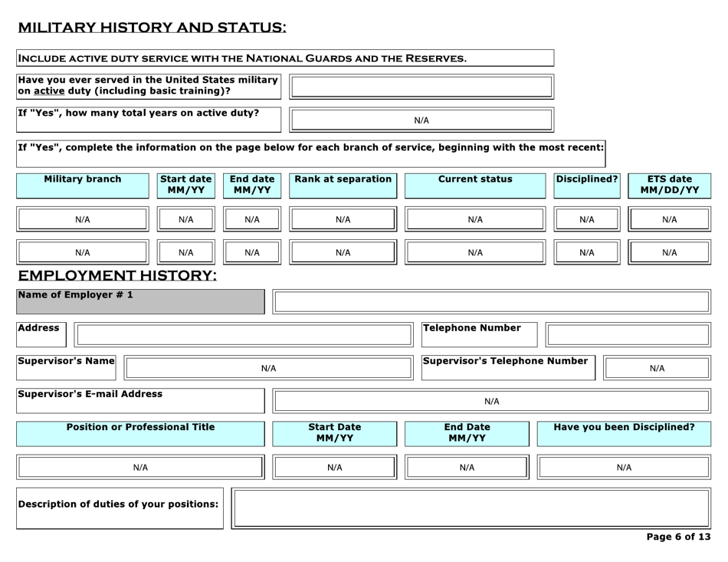Select the second row military End date field
This screenshot has height=562, width=728.
pos(252,252)
